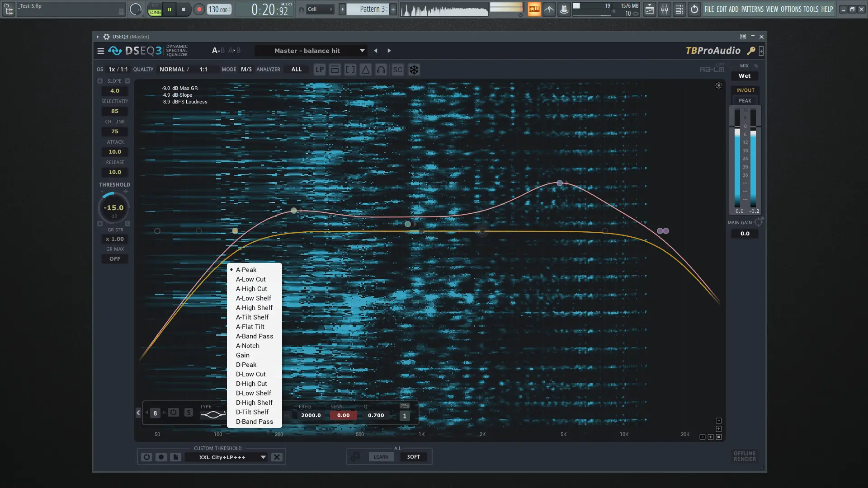The width and height of the screenshot is (868, 488).
Task: Toggle custom threshold power button
Action: click(146, 457)
